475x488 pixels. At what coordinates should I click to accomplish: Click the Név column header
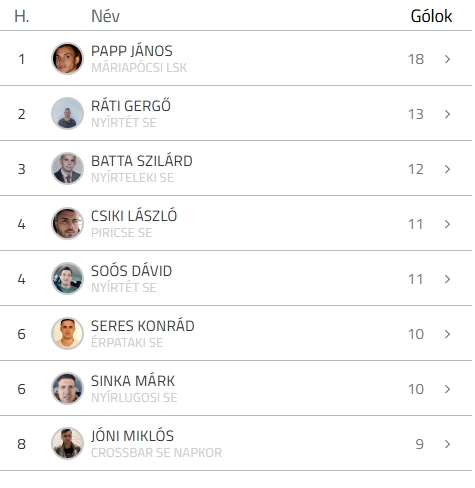pyautogui.click(x=105, y=16)
